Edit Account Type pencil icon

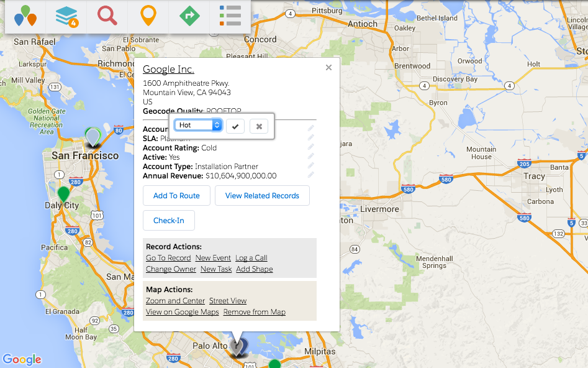(311, 165)
